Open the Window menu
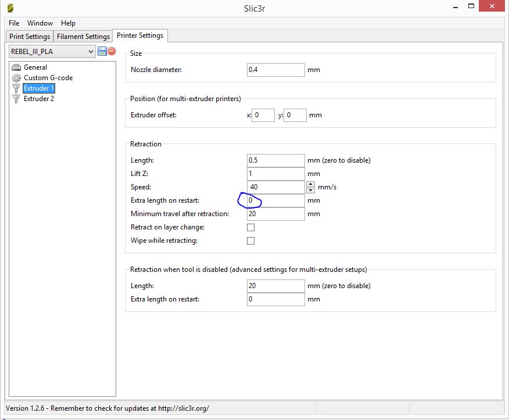This screenshot has height=420, width=509. pos(40,23)
